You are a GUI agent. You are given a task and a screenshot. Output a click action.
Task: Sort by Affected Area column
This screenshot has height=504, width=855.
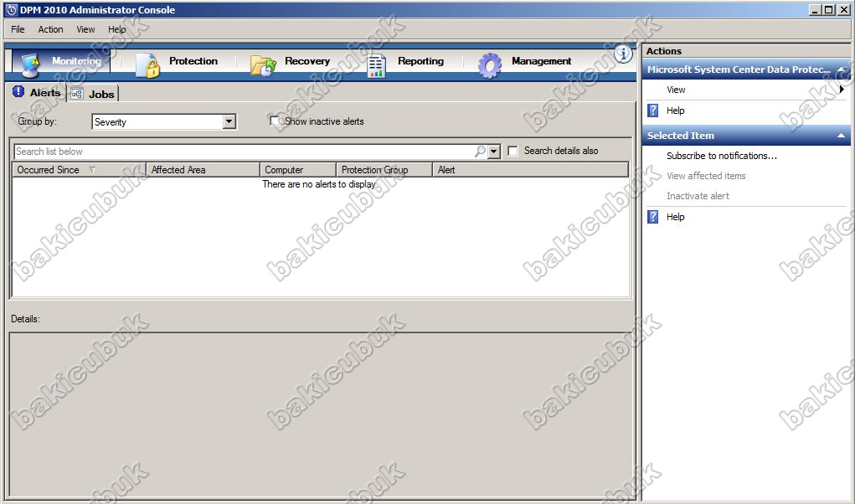[x=203, y=170]
